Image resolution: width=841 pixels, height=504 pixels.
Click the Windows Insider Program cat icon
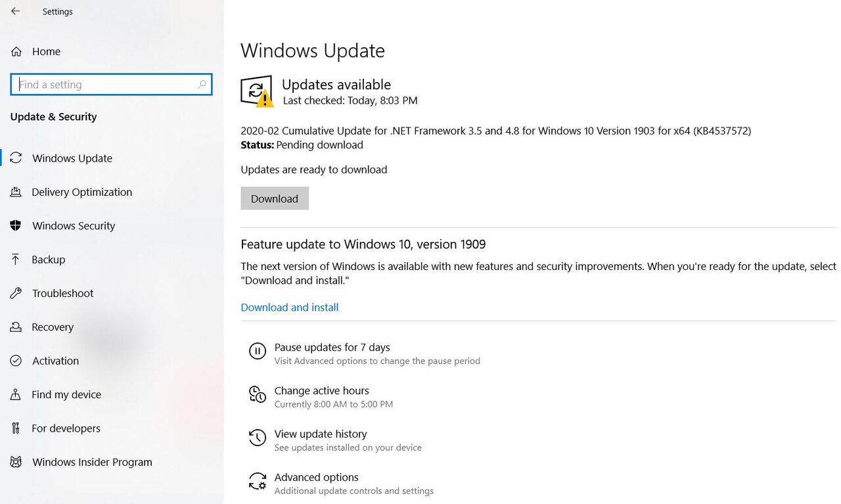(x=16, y=462)
